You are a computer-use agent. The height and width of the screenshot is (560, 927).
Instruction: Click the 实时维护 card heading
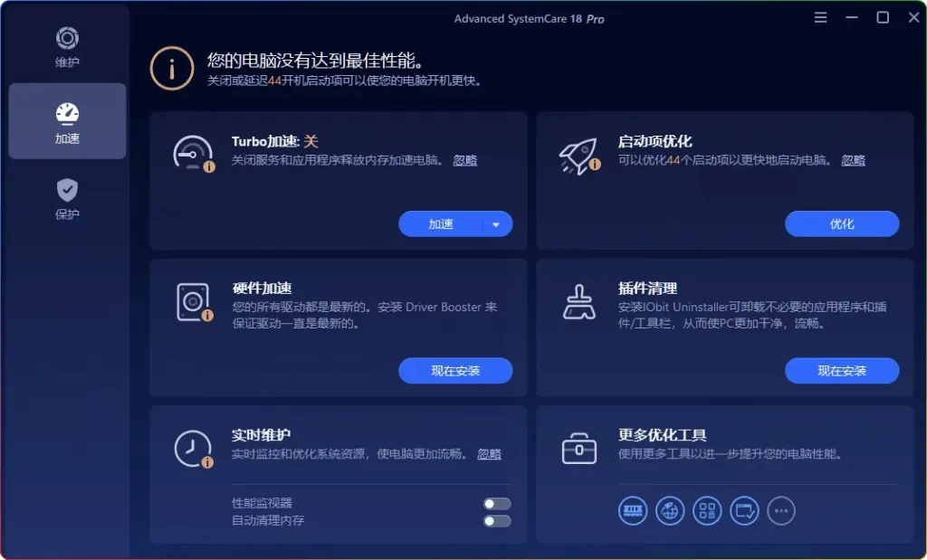(261, 435)
